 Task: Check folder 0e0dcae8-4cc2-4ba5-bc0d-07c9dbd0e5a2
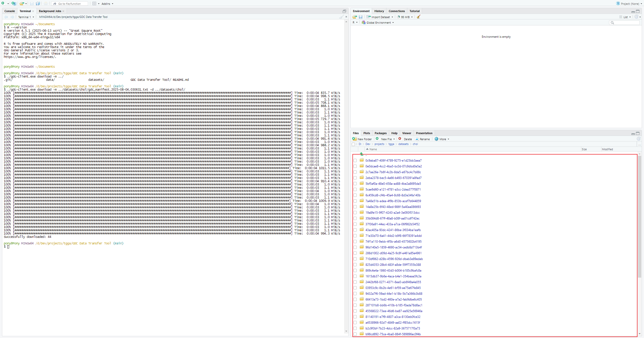[x=355, y=166]
